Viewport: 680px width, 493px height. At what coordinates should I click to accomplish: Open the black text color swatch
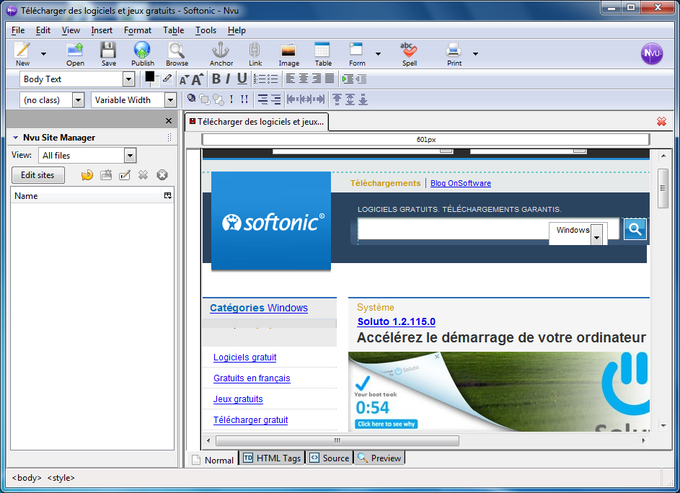150,77
